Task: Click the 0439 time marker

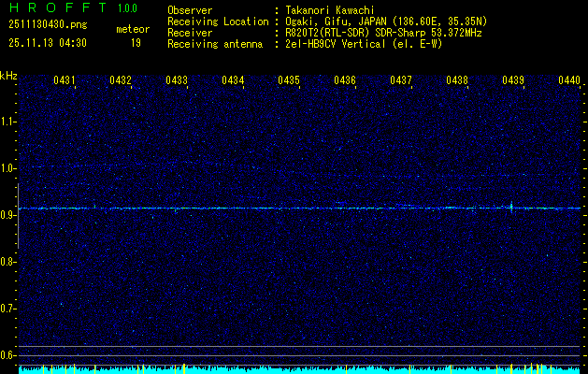Action: pos(513,81)
